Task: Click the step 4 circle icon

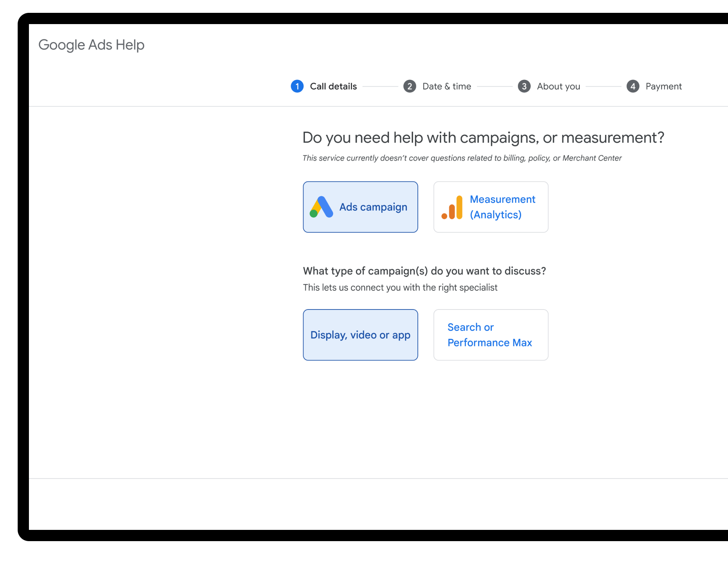Action: click(x=633, y=86)
